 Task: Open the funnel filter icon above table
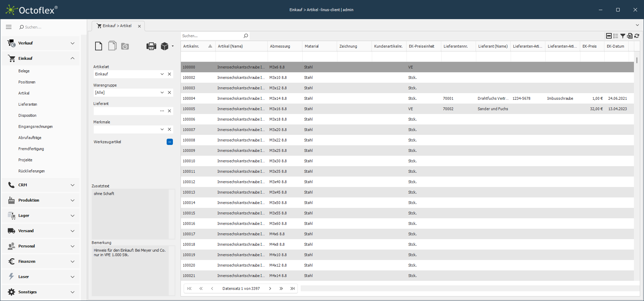tap(623, 36)
